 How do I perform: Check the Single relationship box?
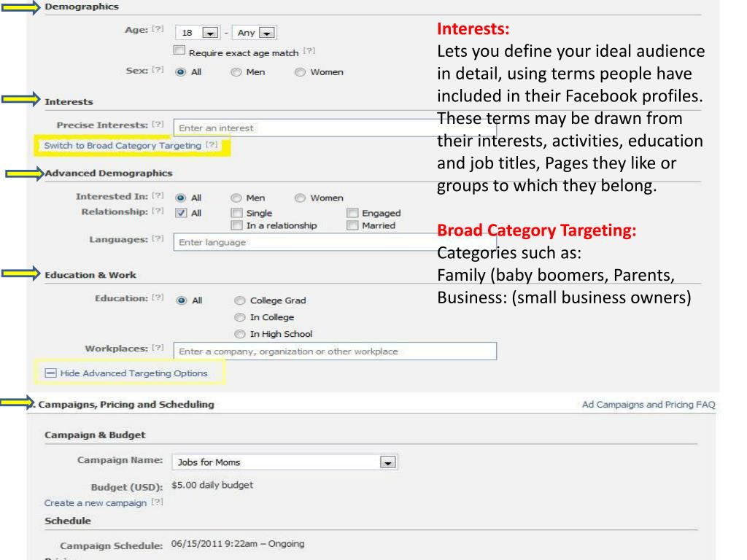click(x=236, y=213)
